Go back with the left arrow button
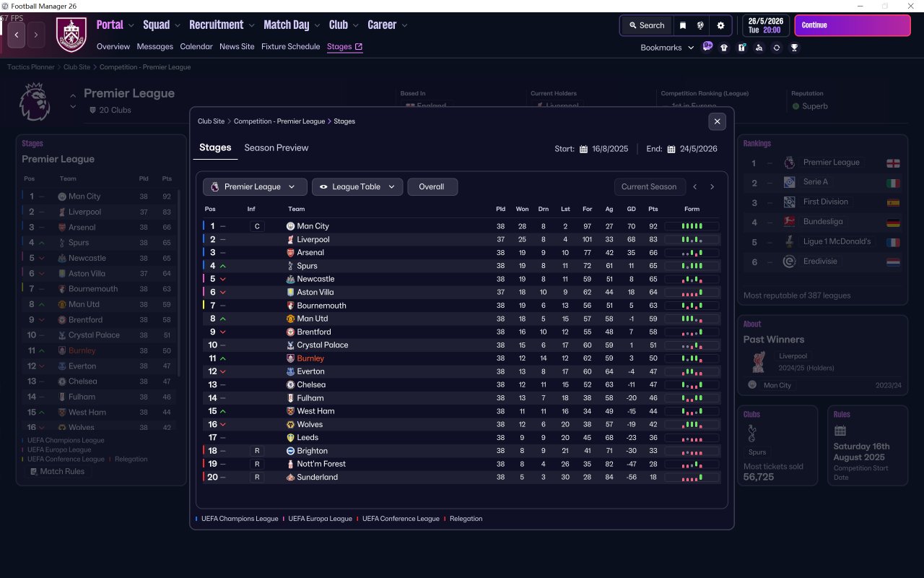Screen dimensions: 924x578 click(17, 34)
